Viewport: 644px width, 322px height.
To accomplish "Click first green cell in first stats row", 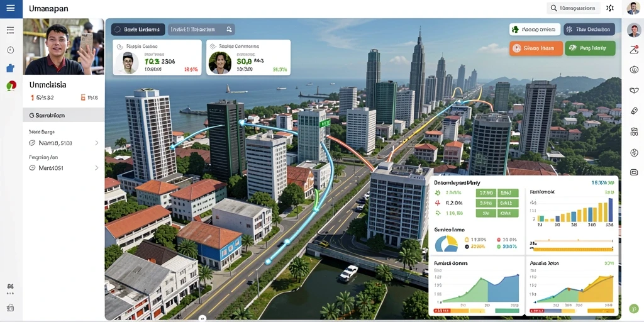I will (486, 192).
